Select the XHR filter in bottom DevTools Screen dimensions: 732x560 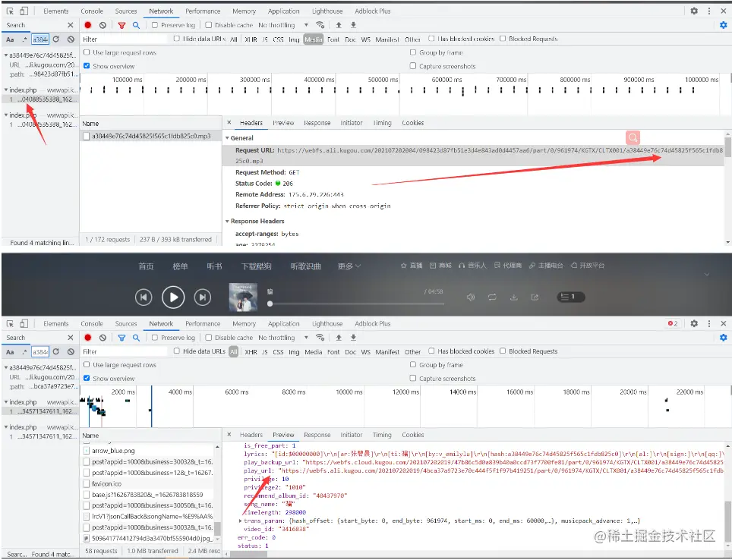pos(251,352)
